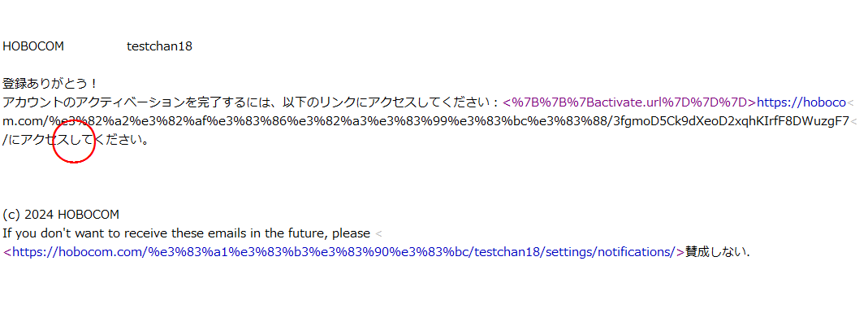Click the HOBOCOM sender name at top
This screenshot has height=309, width=868.
33,46
